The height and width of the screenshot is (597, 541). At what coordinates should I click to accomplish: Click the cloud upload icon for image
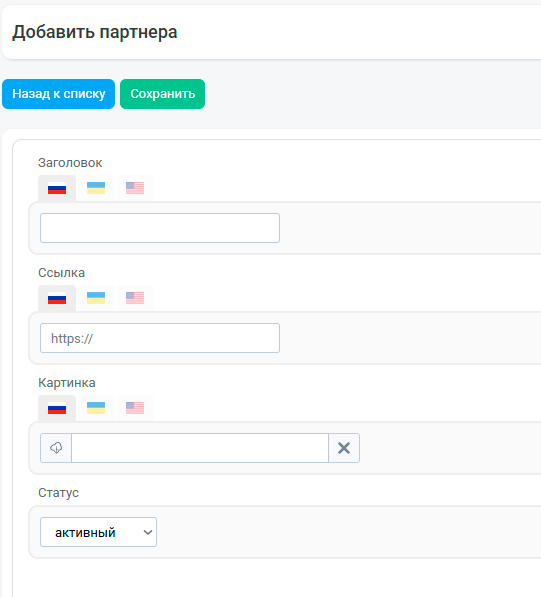coord(56,448)
